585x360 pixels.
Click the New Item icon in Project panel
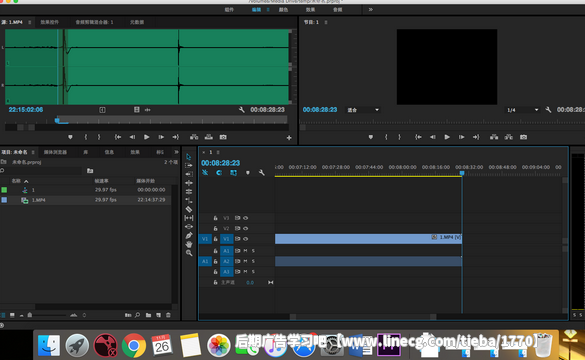point(158,315)
